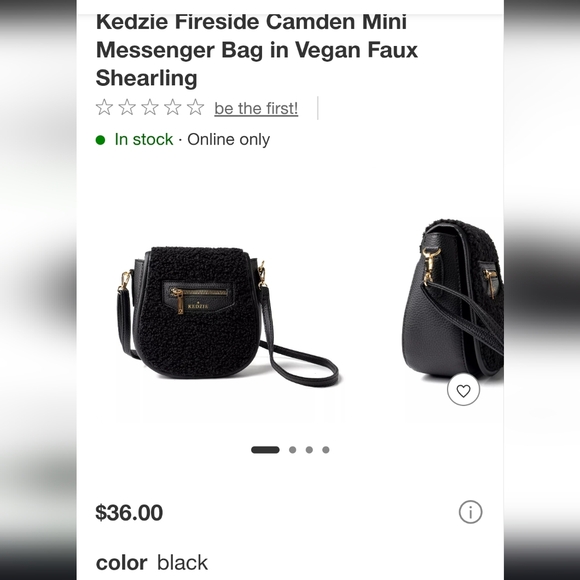Go to the third carousel image dot
580x580 pixels.
(x=309, y=450)
